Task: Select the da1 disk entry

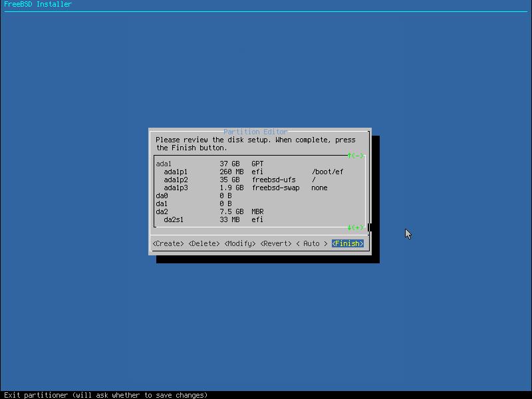Action: click(x=259, y=204)
